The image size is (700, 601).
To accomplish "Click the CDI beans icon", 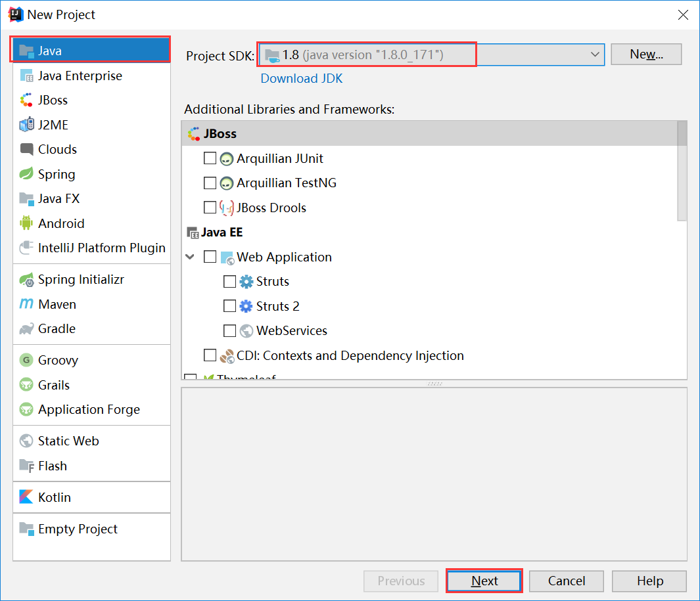I will (227, 355).
